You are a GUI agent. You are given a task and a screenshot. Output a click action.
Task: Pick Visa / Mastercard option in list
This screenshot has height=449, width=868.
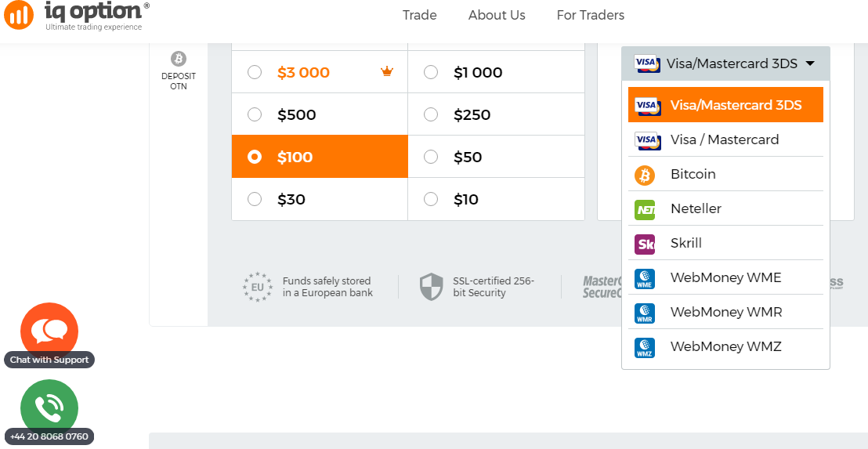click(x=725, y=139)
